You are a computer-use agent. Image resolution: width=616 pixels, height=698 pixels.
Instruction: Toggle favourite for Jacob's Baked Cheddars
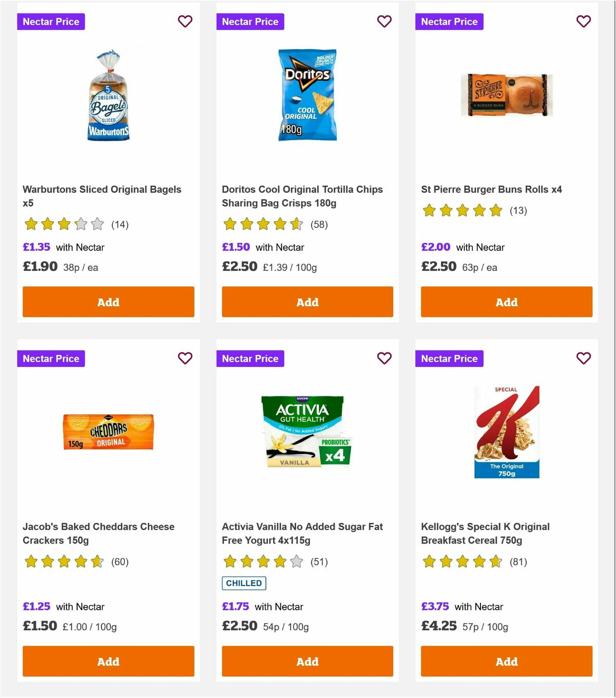(185, 358)
